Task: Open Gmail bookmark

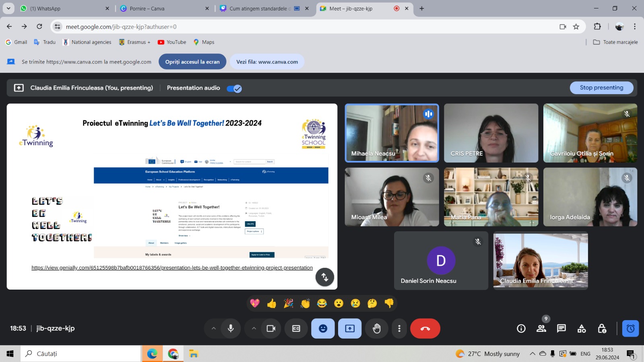Action: (x=16, y=42)
